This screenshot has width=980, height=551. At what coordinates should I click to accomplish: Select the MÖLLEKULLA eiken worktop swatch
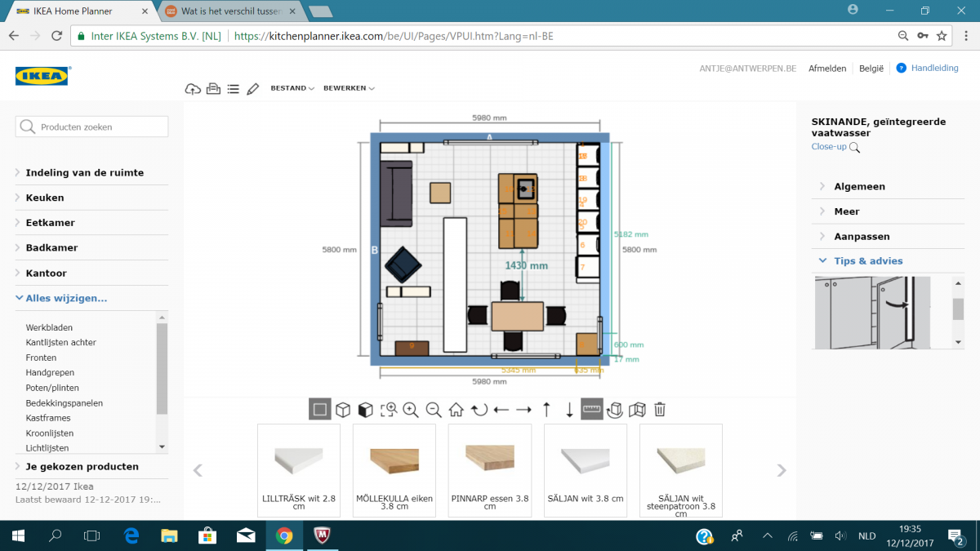(394, 469)
